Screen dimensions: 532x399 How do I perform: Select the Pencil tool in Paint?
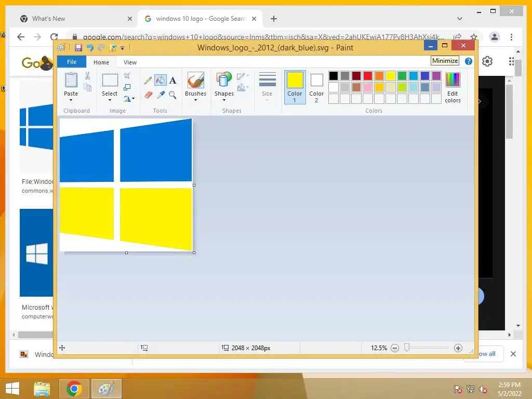pyautogui.click(x=148, y=81)
